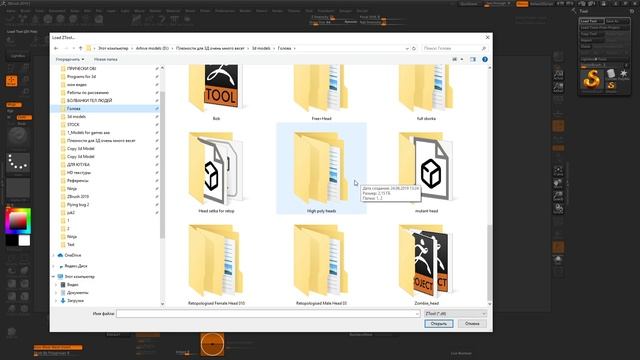Select the black main color swatch in ZBrush
The height and width of the screenshot is (360, 640).
click(x=11, y=240)
